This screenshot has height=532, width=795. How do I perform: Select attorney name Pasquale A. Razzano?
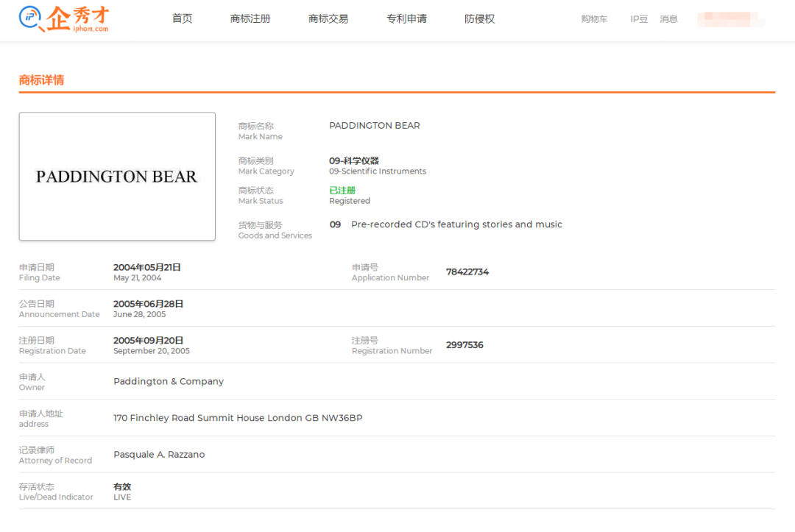click(x=159, y=455)
